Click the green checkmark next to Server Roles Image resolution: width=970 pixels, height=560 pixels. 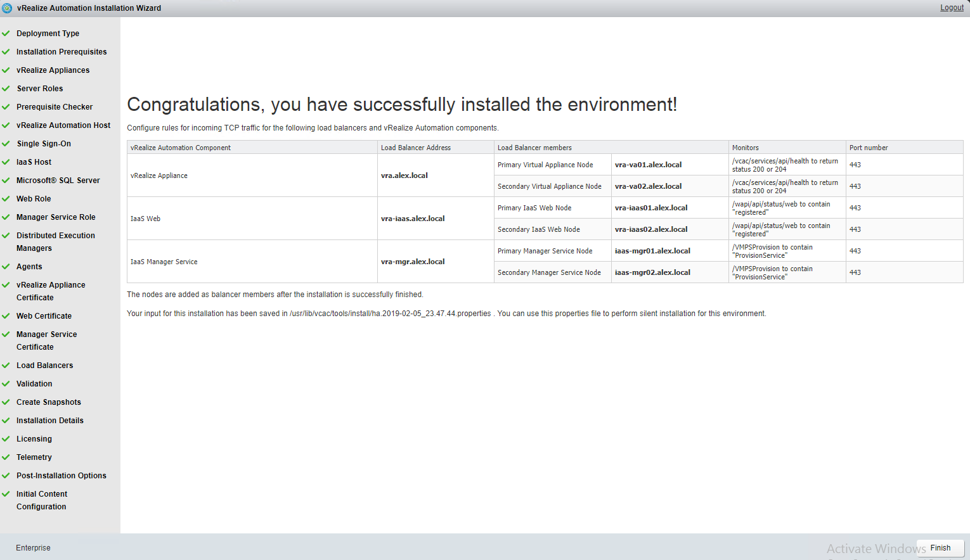(x=6, y=89)
